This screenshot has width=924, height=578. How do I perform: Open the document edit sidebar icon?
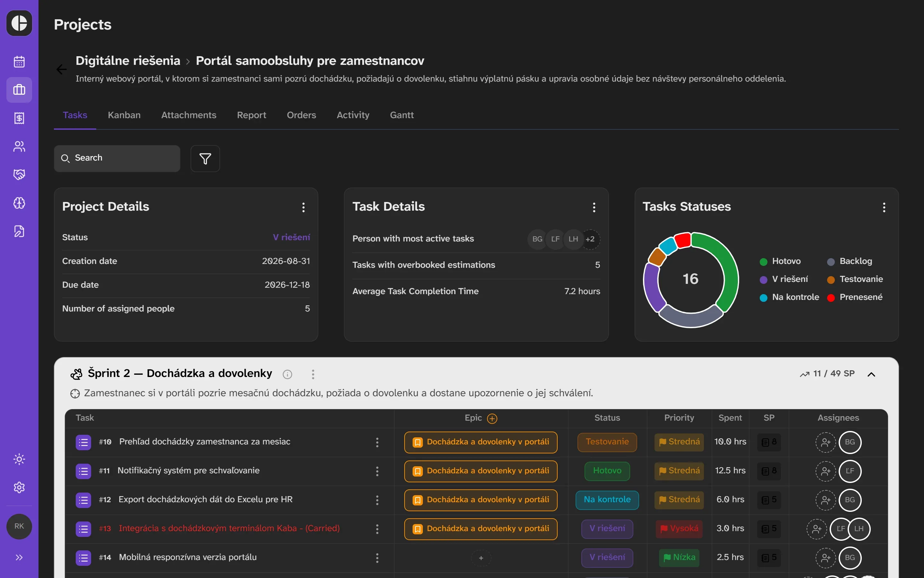pos(19,231)
